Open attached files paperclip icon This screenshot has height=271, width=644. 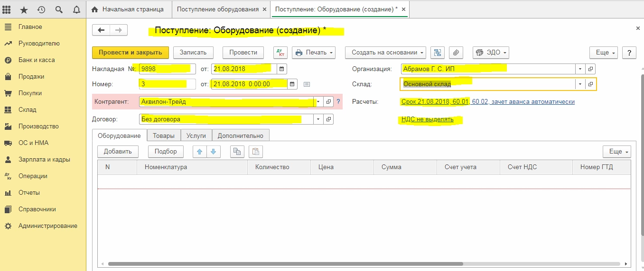(456, 52)
